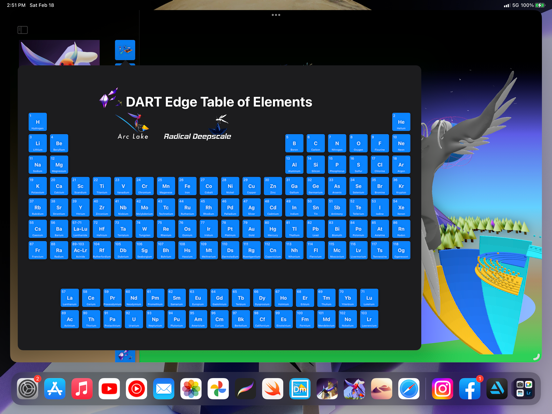Select the highlighted blue thumbnail in the sidebar
This screenshot has height=414, width=552.
point(125,50)
